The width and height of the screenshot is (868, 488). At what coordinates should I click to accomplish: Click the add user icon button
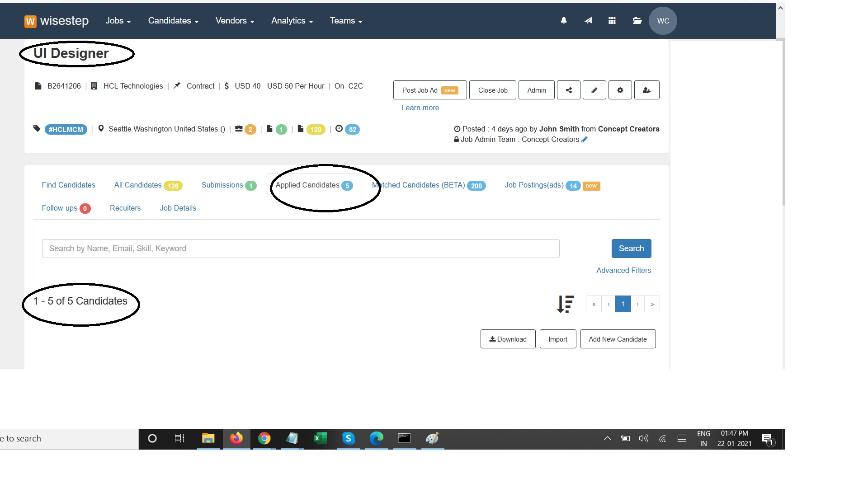646,90
